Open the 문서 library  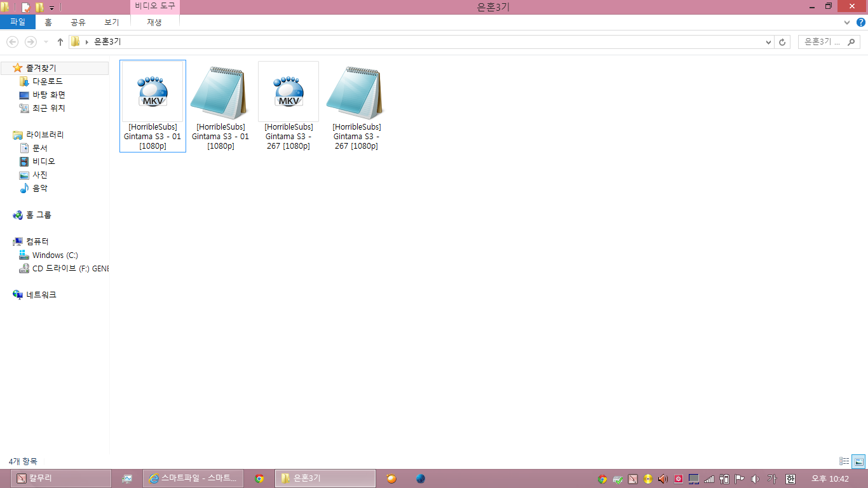[40, 148]
